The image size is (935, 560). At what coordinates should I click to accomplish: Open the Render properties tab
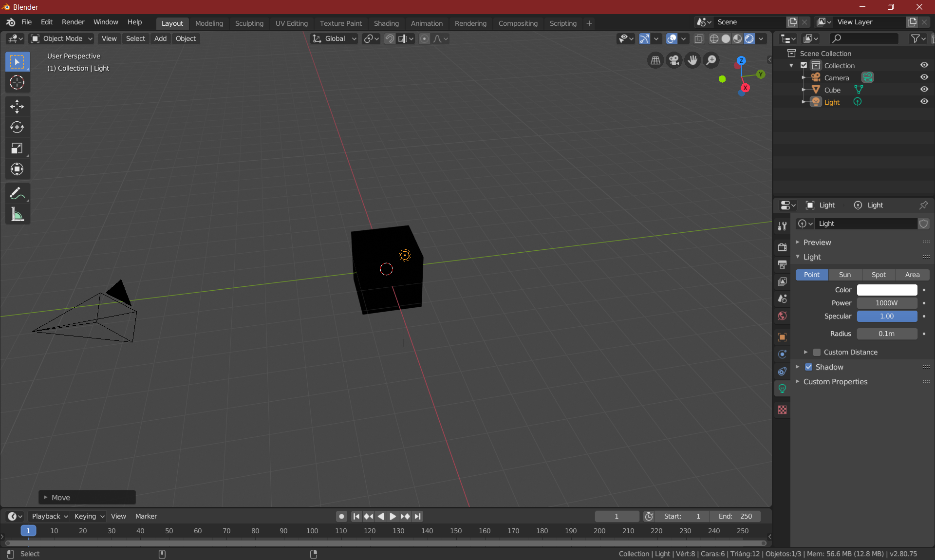[x=782, y=247]
